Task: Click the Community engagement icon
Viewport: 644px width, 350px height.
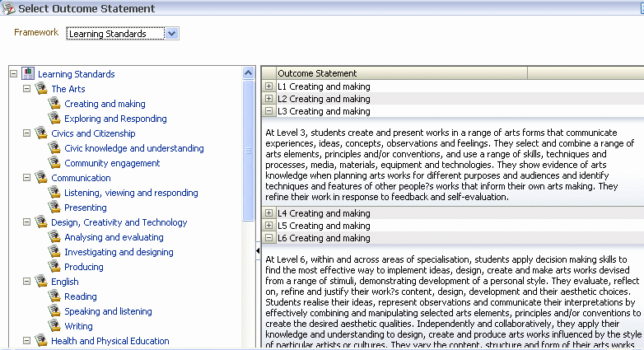Action: [x=54, y=162]
